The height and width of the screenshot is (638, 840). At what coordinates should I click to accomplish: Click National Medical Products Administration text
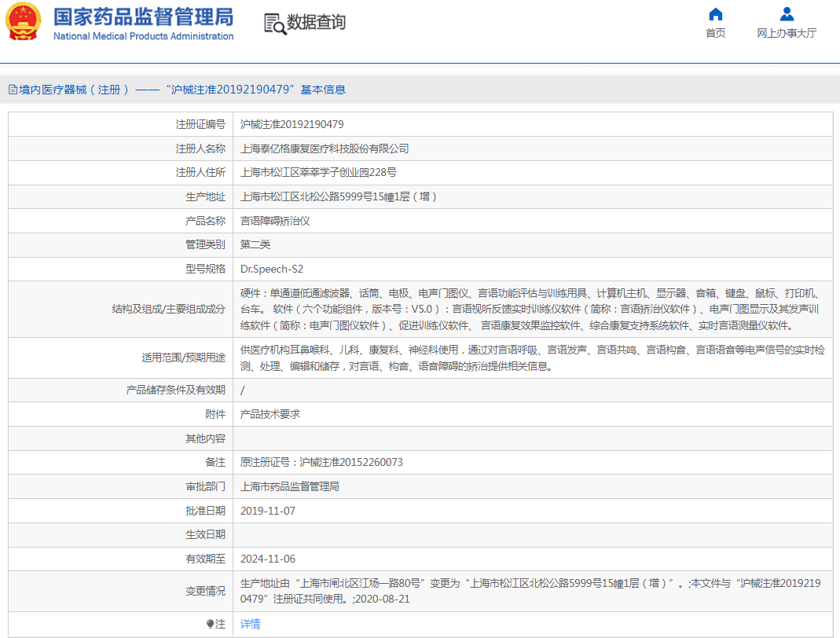143,36
